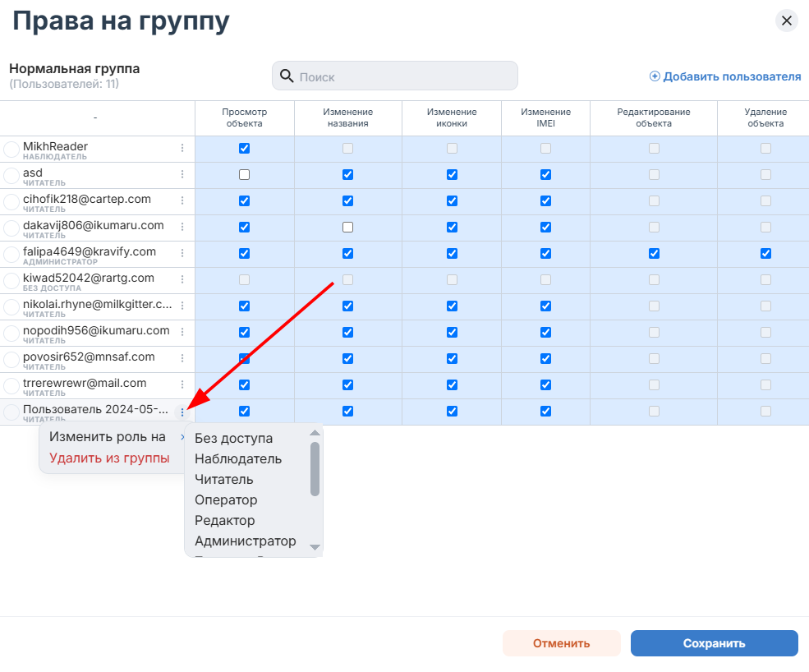The height and width of the screenshot is (672, 809).
Task: Click the avatar circle for povosir652@mnsaf.com
Action: coord(11,359)
